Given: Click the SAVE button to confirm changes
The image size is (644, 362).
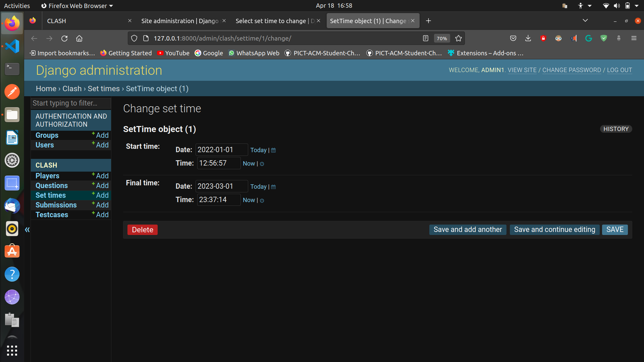Looking at the screenshot, I should tap(614, 229).
